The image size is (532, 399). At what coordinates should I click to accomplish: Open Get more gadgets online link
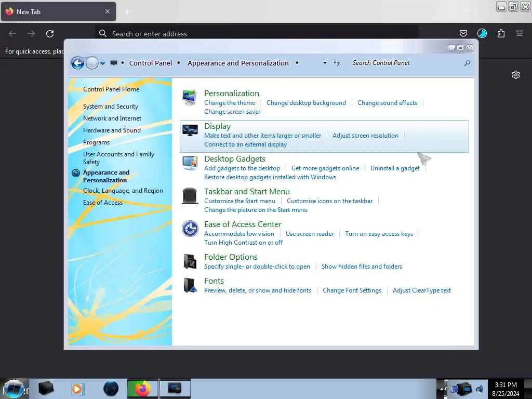pyautogui.click(x=325, y=168)
